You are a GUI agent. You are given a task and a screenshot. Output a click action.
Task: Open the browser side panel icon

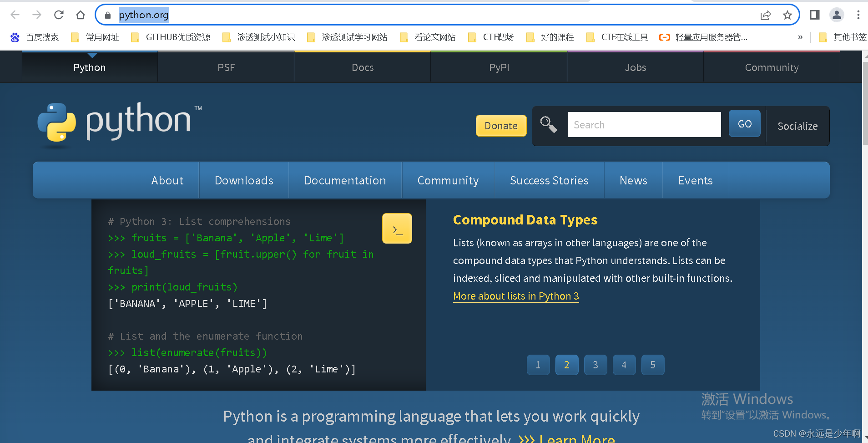[x=815, y=15]
